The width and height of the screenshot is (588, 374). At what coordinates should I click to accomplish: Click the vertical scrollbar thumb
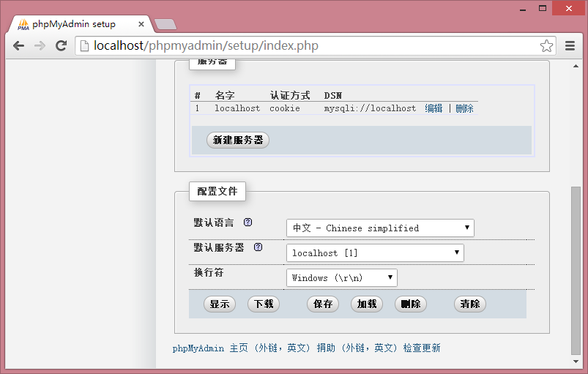(x=576, y=270)
